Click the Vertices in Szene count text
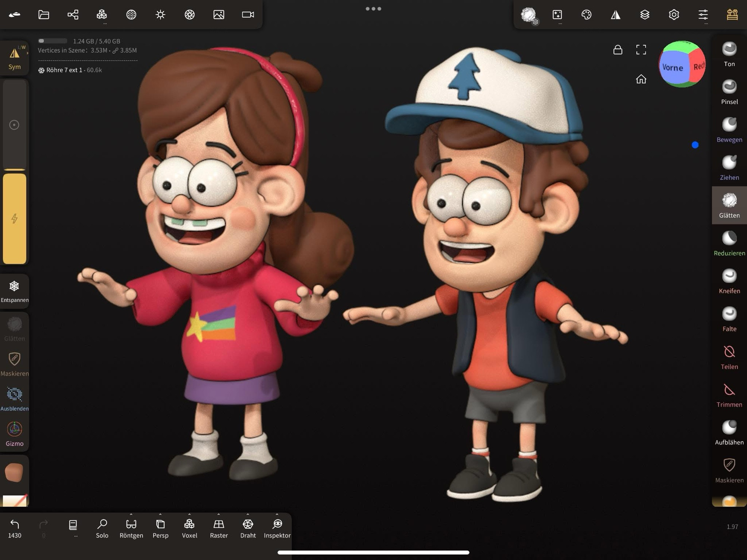747x560 pixels. [x=87, y=50]
